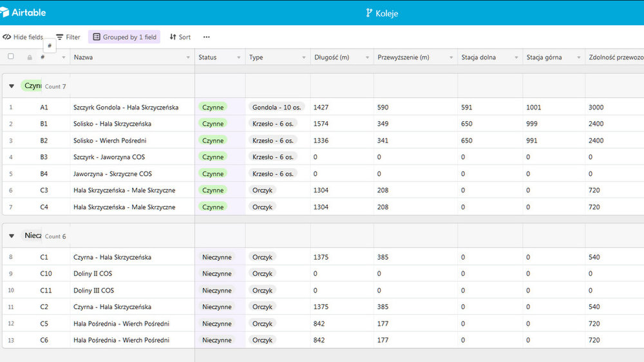Click the Airtable logo icon
644x362 pixels.
coord(4,12)
